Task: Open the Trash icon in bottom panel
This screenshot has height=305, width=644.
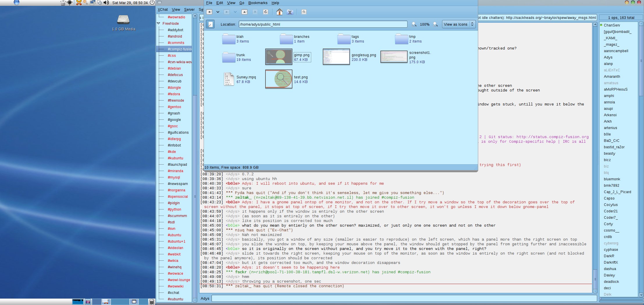Action: (x=152, y=302)
